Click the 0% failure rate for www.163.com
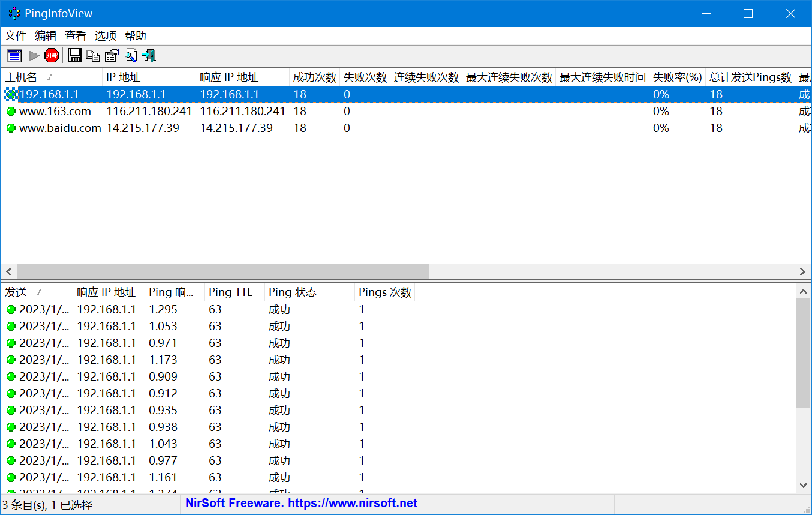812x515 pixels. tap(661, 111)
